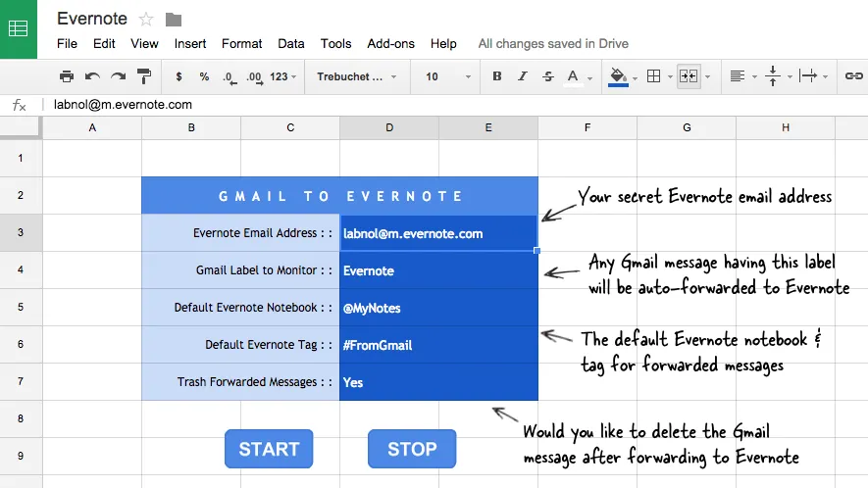Click the vertical align icon
Image resolution: width=868 pixels, height=488 pixels.
(x=773, y=76)
